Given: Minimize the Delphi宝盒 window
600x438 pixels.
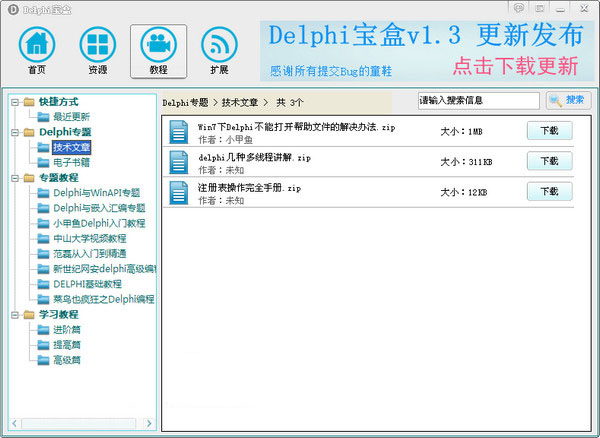Looking at the screenshot, I should point(561,8).
